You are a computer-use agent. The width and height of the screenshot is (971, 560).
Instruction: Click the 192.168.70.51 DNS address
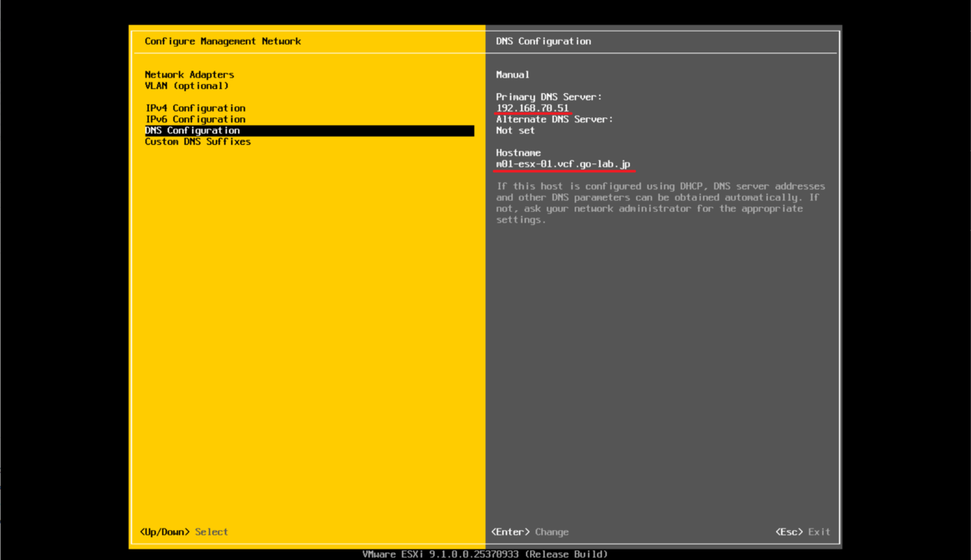(x=532, y=108)
